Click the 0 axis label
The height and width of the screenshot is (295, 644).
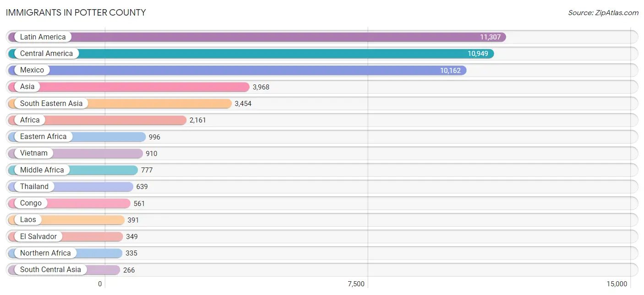(100, 284)
